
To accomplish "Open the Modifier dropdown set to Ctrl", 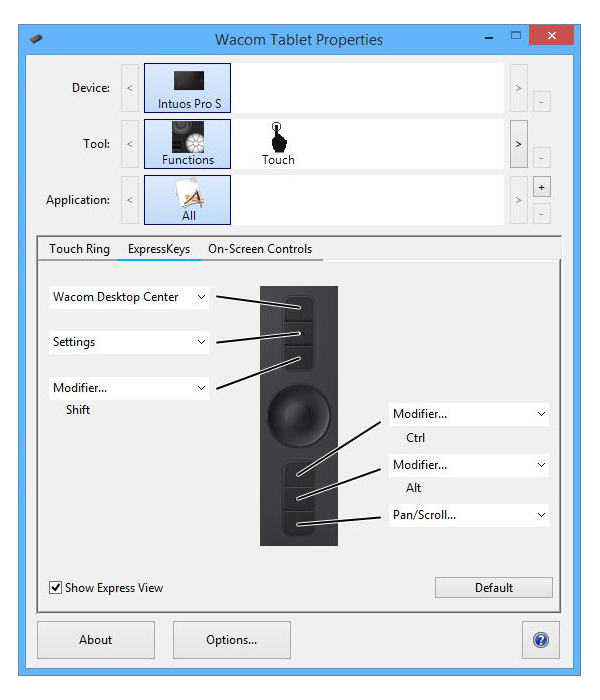I will (469, 414).
